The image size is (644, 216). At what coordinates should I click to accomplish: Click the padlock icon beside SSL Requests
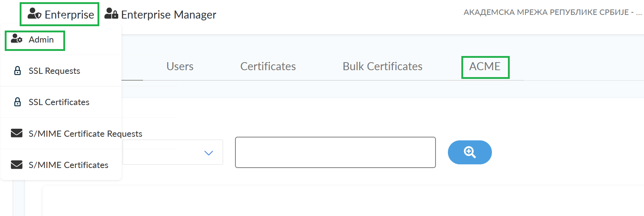tap(17, 71)
